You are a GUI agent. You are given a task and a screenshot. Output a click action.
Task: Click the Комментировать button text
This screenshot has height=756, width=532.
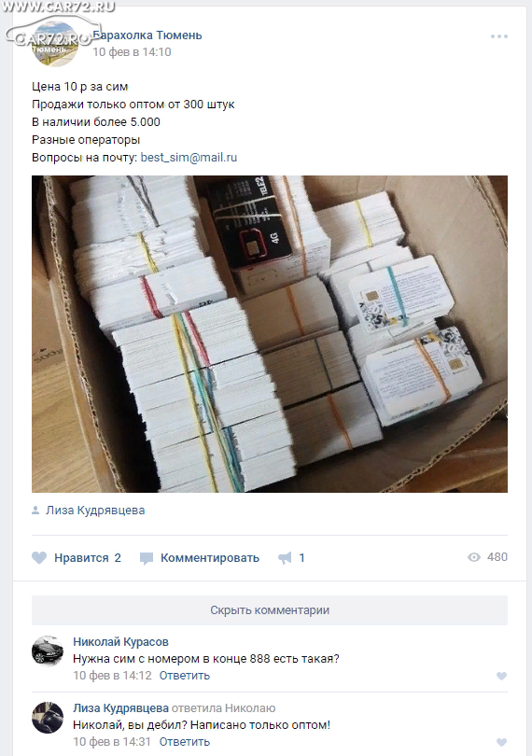pos(210,558)
